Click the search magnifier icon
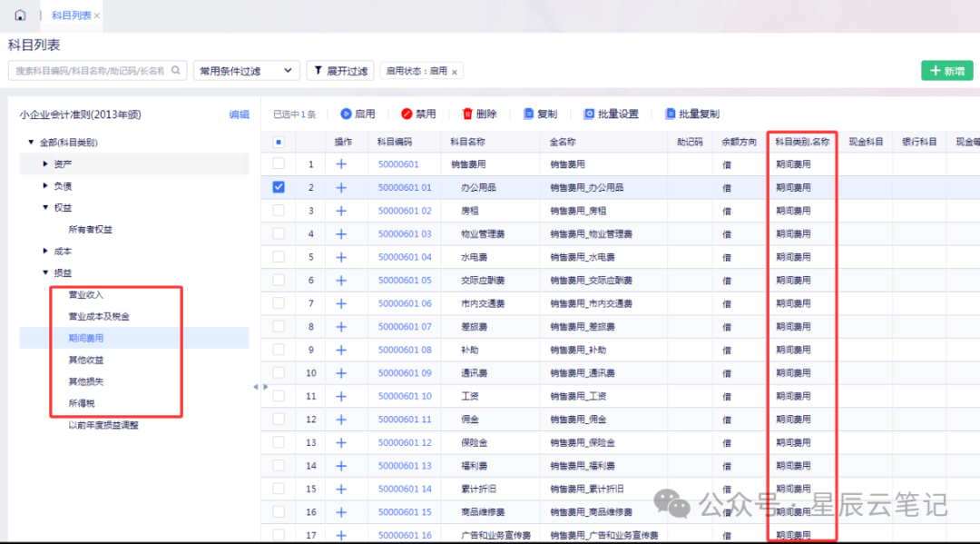980x544 pixels. (176, 70)
